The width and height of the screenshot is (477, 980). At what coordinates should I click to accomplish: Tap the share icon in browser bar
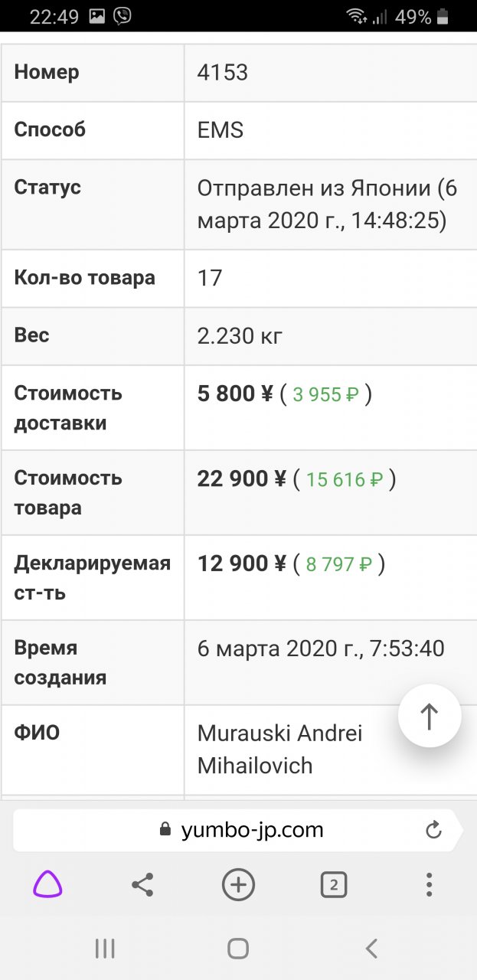pyautogui.click(x=142, y=885)
